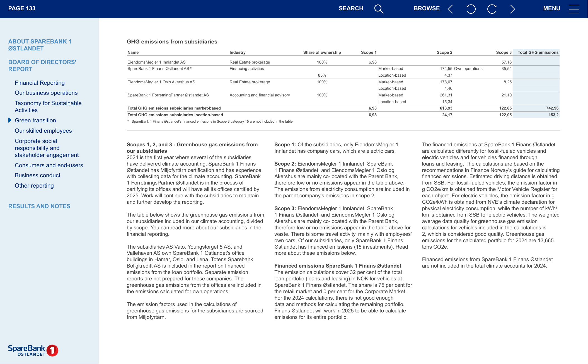Open Financial Reporting link

pyautogui.click(x=40, y=83)
